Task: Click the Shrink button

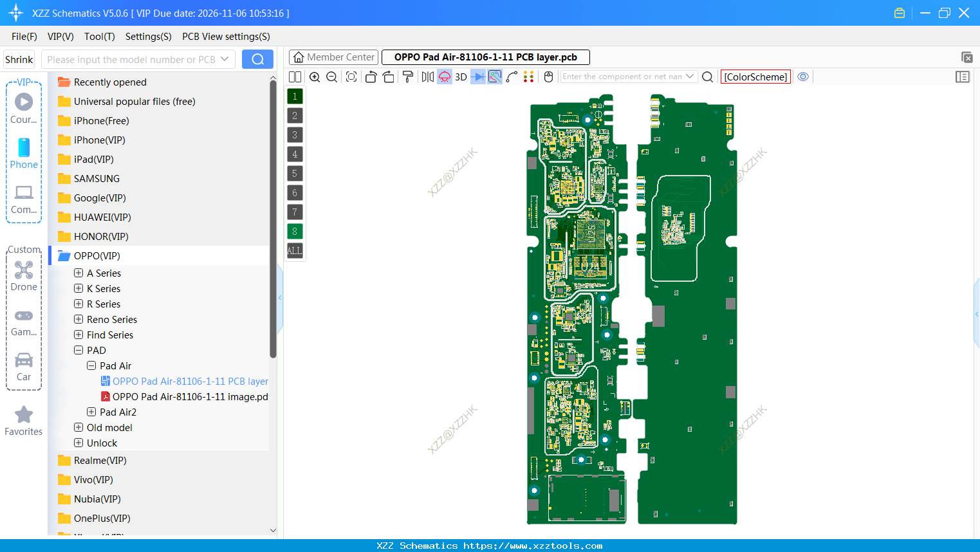Action: click(19, 59)
